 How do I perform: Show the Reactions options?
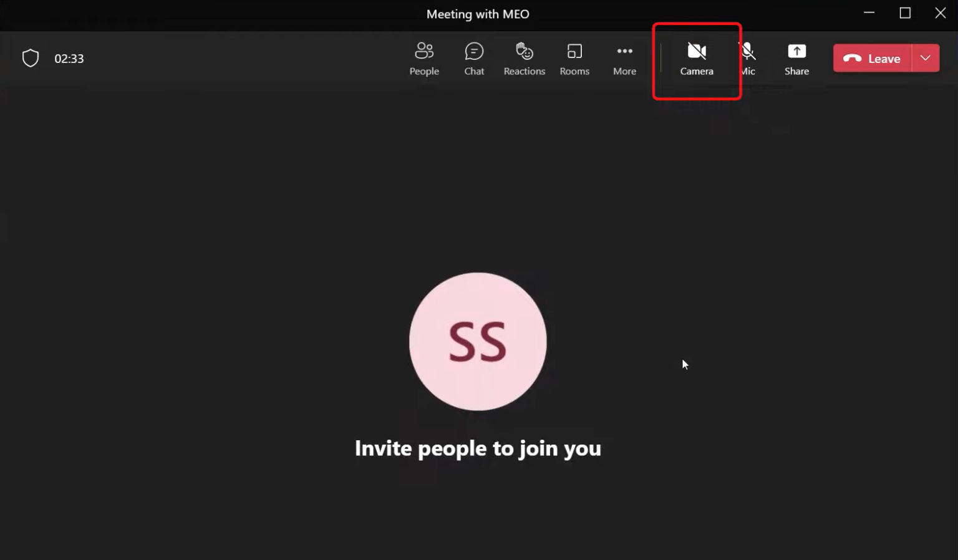click(524, 58)
